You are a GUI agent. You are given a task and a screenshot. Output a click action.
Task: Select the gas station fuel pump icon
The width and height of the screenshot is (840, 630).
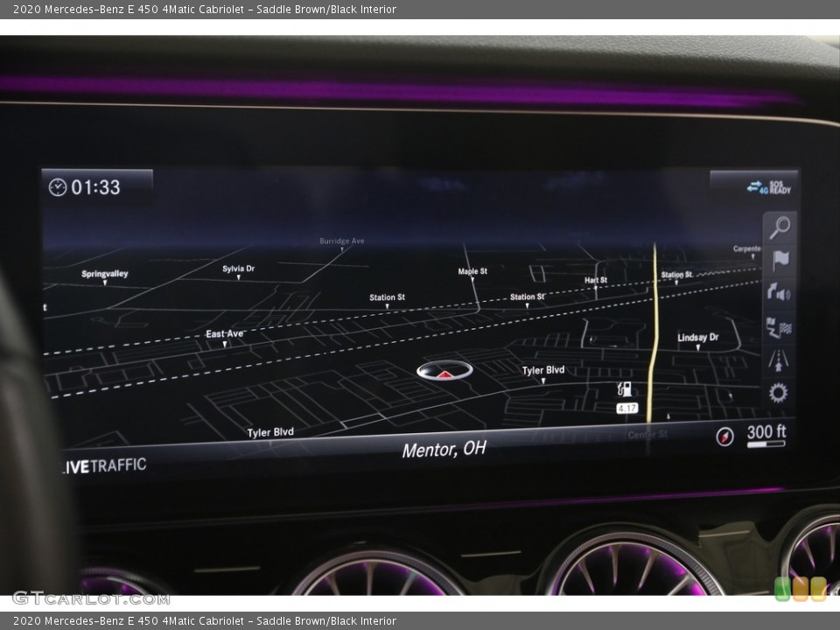click(x=625, y=389)
